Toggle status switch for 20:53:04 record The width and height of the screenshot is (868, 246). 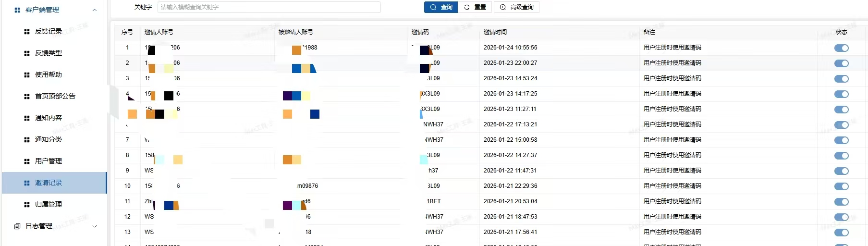pyautogui.click(x=842, y=202)
